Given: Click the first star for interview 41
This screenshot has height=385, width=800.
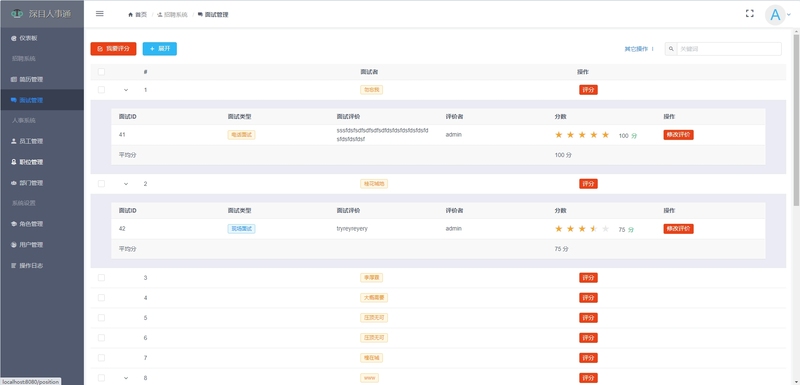Looking at the screenshot, I should 559,135.
